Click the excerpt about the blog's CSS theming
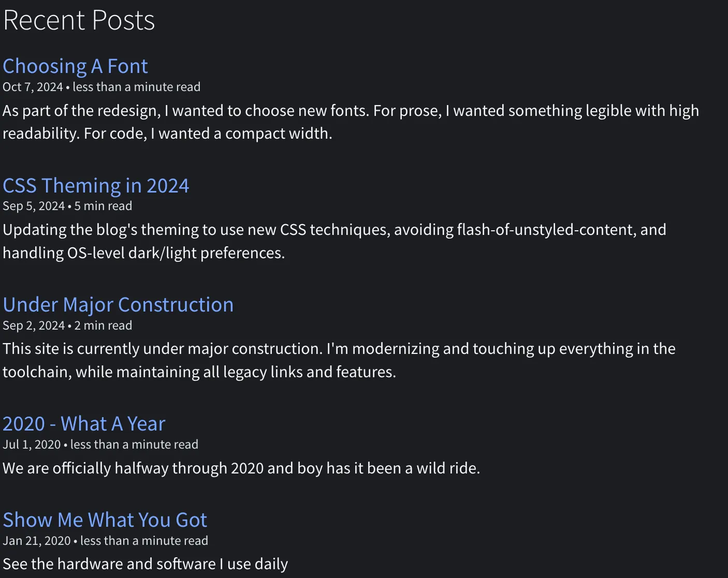Image resolution: width=728 pixels, height=578 pixels. pyautogui.click(x=334, y=241)
